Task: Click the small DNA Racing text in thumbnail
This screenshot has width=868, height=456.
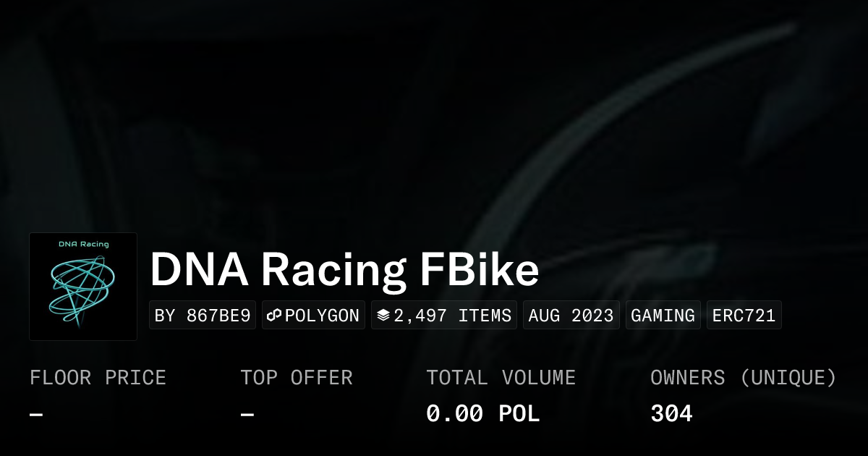Action: pyautogui.click(x=83, y=244)
